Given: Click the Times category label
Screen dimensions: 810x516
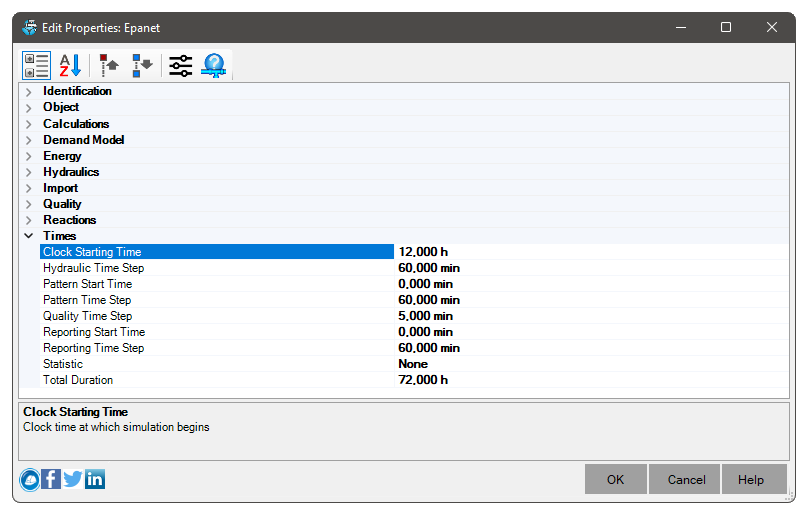Looking at the screenshot, I should [60, 236].
